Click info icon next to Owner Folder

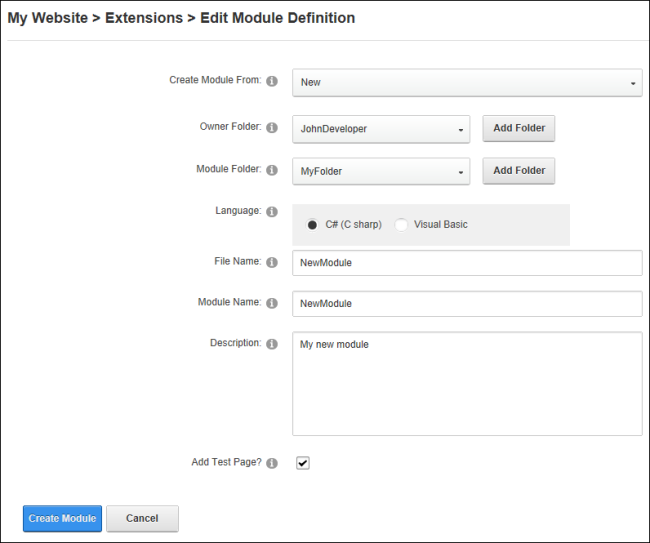pyautogui.click(x=272, y=128)
